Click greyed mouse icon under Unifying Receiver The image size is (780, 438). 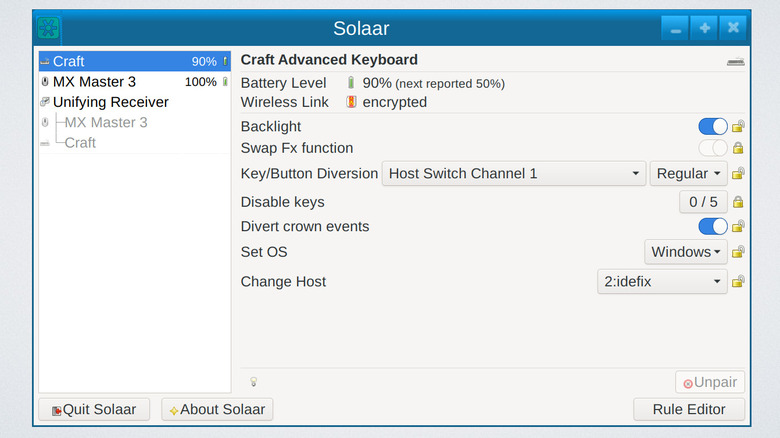click(x=45, y=122)
